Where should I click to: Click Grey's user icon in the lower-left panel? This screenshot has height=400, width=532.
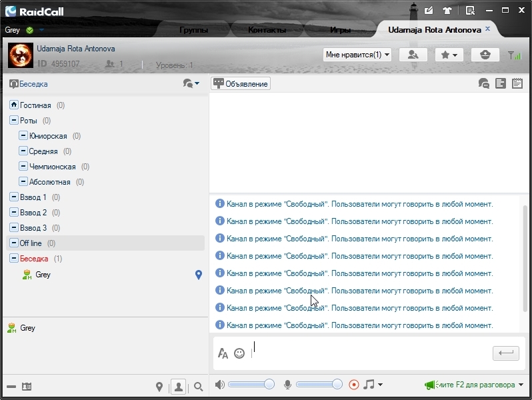pos(12,328)
